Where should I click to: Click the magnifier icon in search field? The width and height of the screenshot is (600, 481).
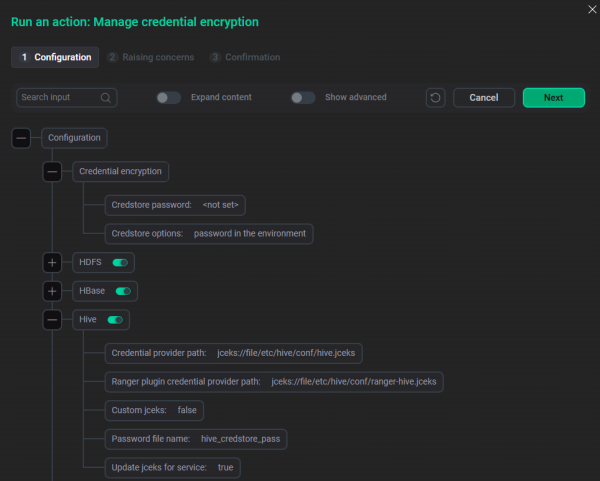coord(106,98)
